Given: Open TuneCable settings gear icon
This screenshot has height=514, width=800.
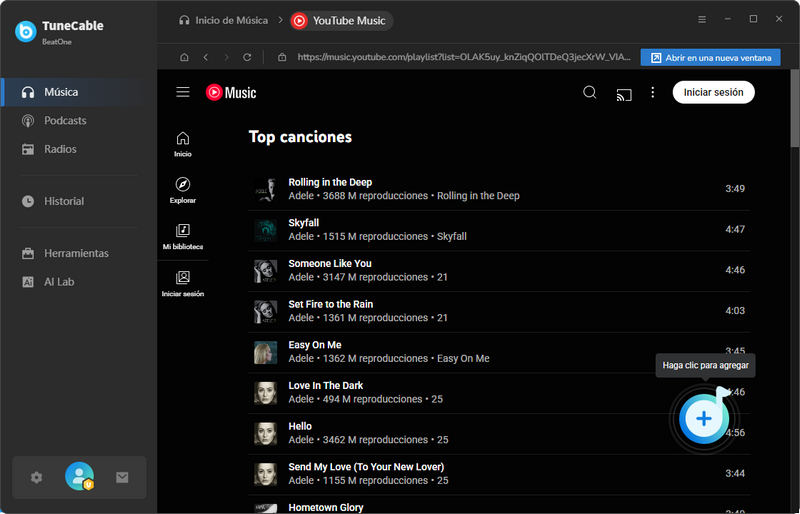Looking at the screenshot, I should coord(37,477).
